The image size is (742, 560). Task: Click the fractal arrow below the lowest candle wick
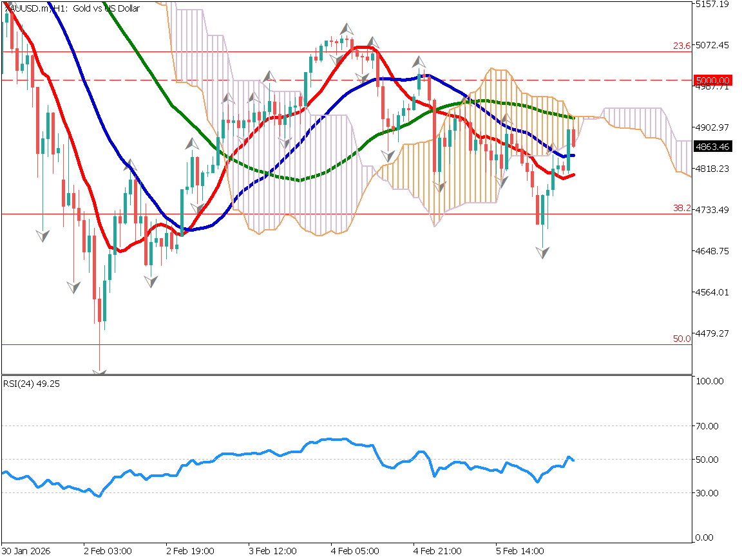pos(100,371)
